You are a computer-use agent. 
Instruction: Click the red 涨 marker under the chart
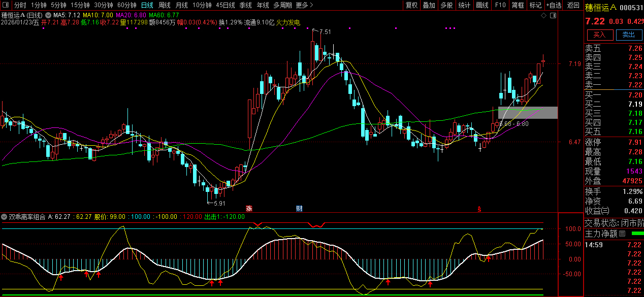coord(249,208)
